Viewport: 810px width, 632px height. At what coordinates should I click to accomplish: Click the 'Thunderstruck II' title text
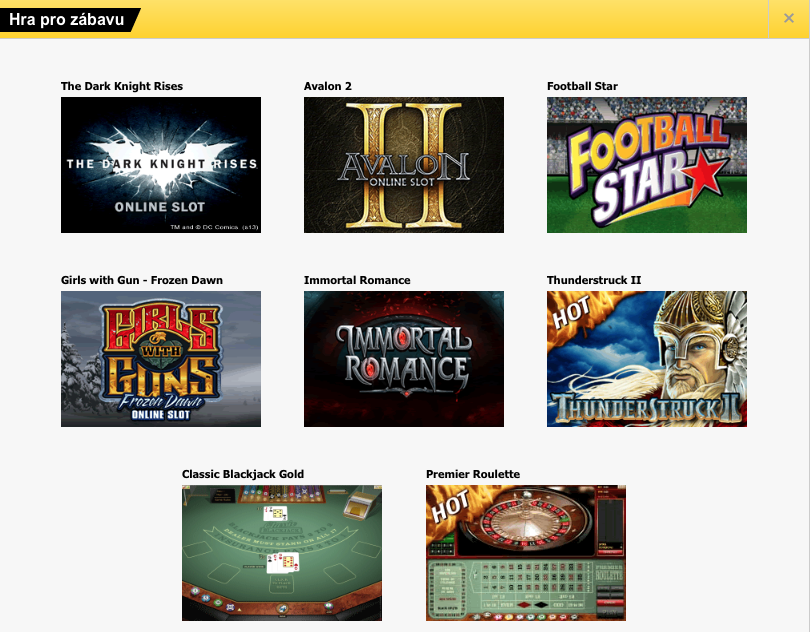[594, 280]
